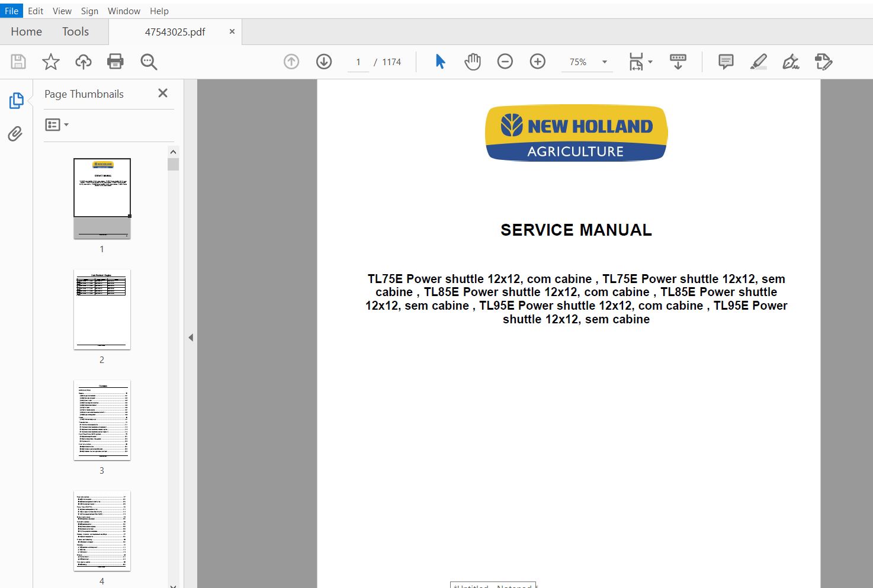Open the File menu
This screenshot has width=873, height=588.
11,11
